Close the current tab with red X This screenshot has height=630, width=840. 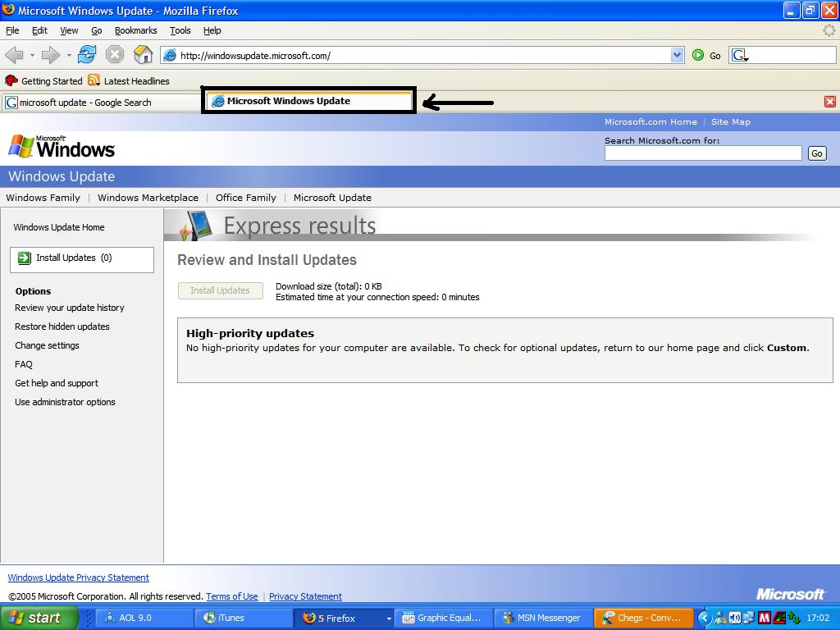pyautogui.click(x=830, y=101)
